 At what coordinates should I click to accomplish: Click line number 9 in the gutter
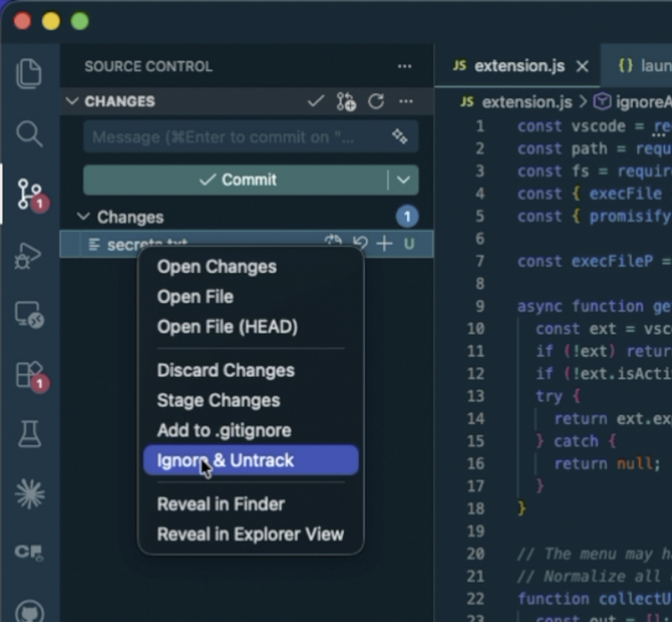(x=480, y=306)
